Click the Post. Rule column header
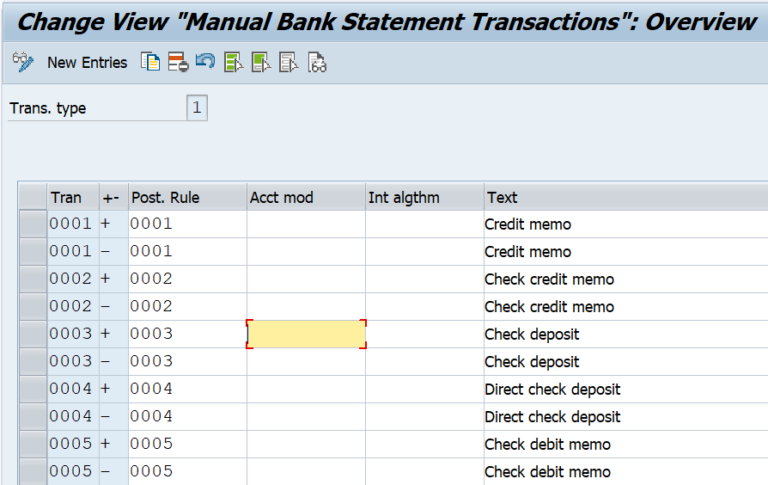The image size is (768, 485). point(188,197)
